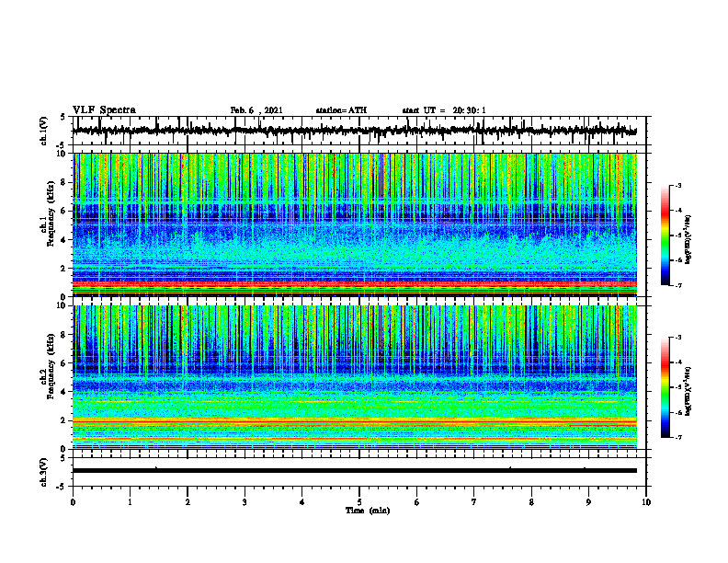Click the time axis tick label "2"
This screenshot has height=563, width=728.
click(x=188, y=502)
